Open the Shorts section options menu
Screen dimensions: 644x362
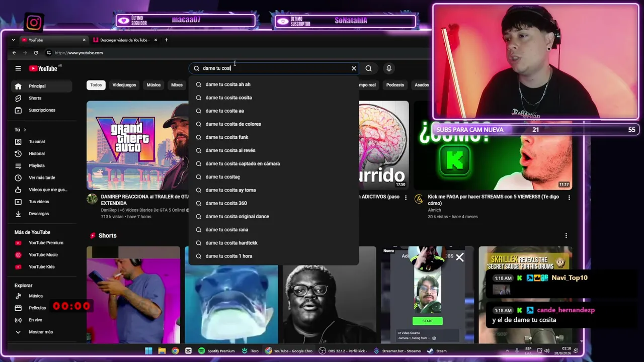coord(566,236)
